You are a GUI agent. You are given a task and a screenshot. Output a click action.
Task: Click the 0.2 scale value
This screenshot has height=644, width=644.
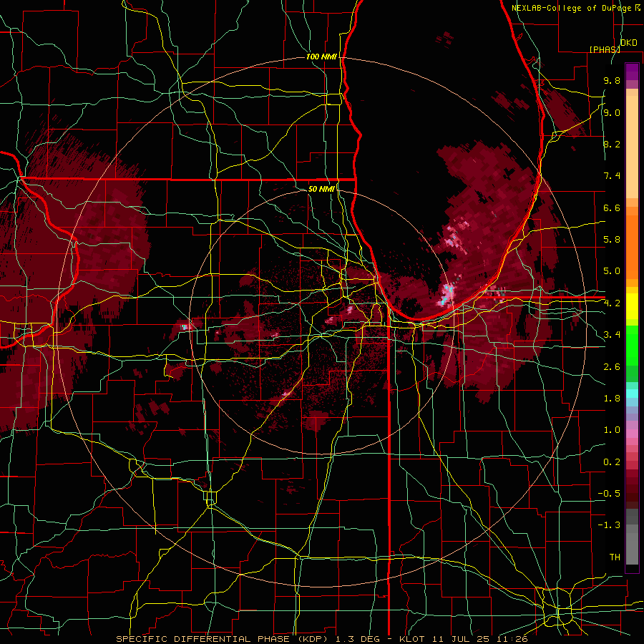(612, 462)
